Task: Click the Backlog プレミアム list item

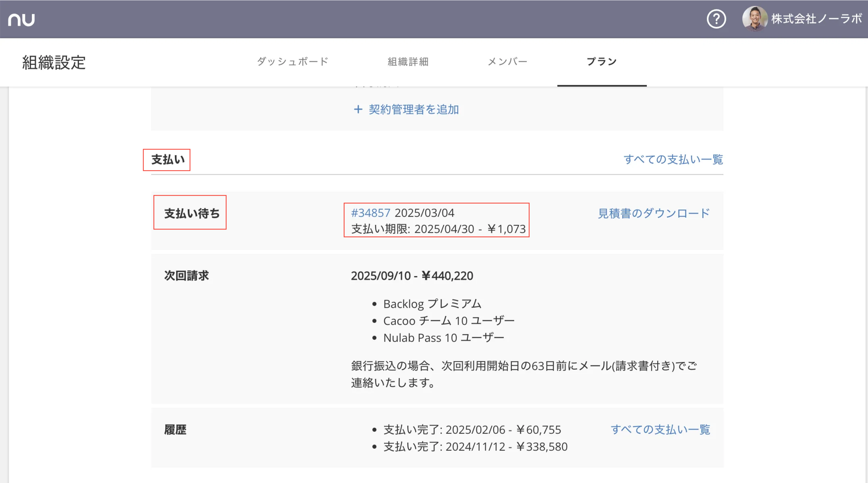Action: click(x=432, y=304)
